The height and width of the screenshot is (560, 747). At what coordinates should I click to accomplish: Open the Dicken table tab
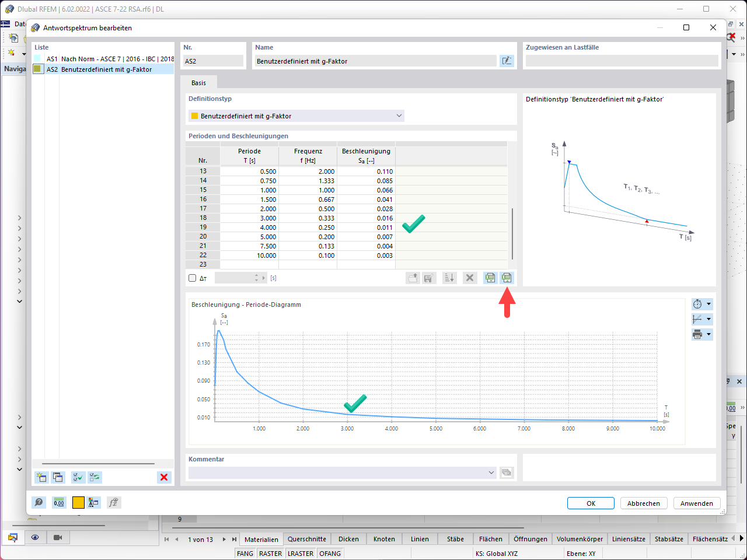coord(348,539)
